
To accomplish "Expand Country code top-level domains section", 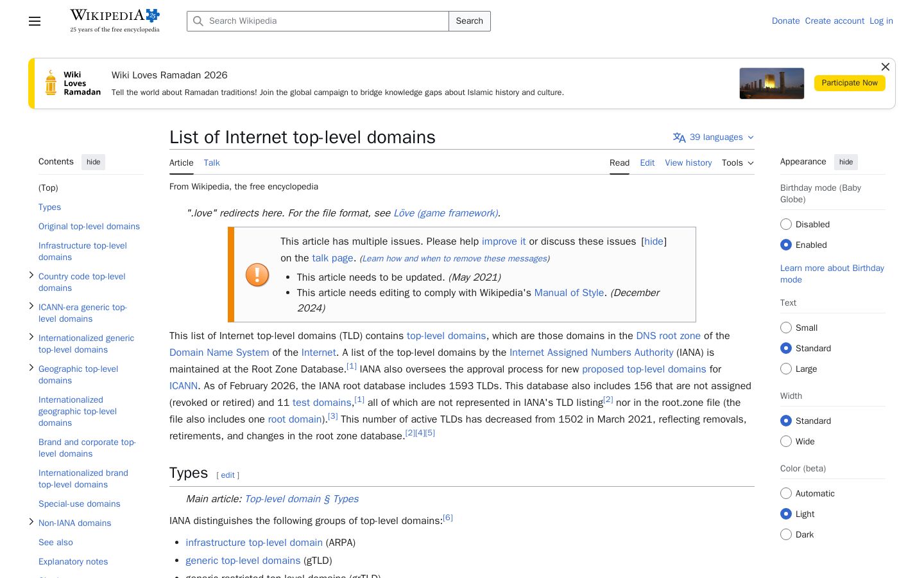I will pyautogui.click(x=31, y=276).
